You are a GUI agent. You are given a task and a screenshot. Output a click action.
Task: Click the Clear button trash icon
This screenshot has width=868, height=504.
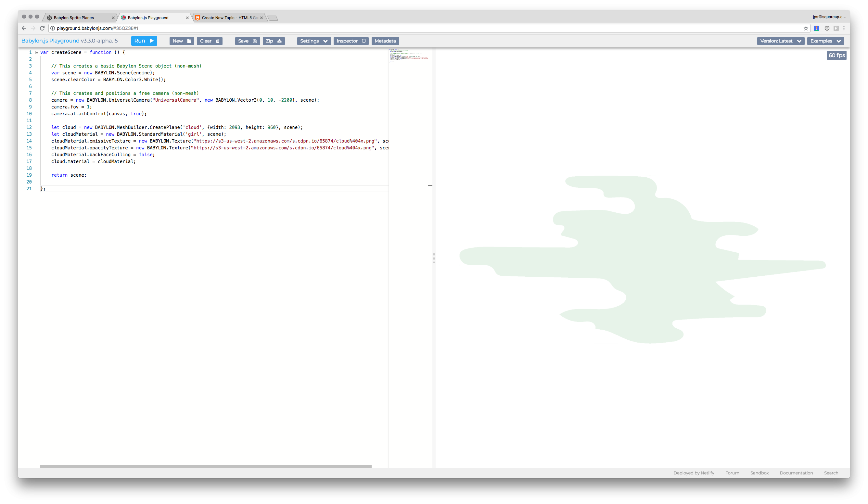click(x=218, y=41)
